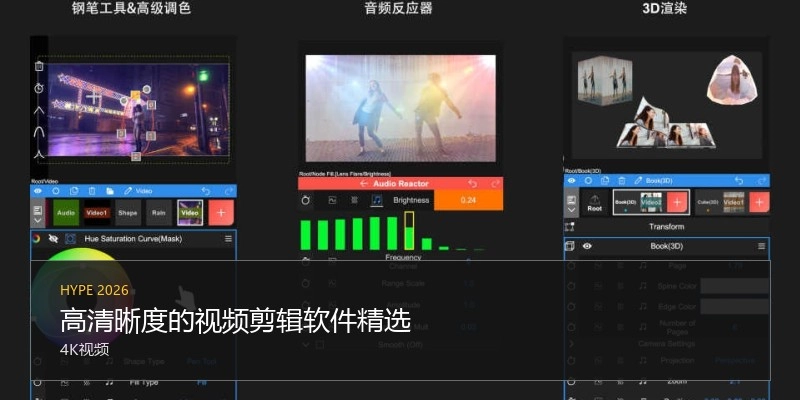Open the 高清晰度的视频剪辑软件精选 headline
This screenshot has width=800, height=400.
(235, 321)
